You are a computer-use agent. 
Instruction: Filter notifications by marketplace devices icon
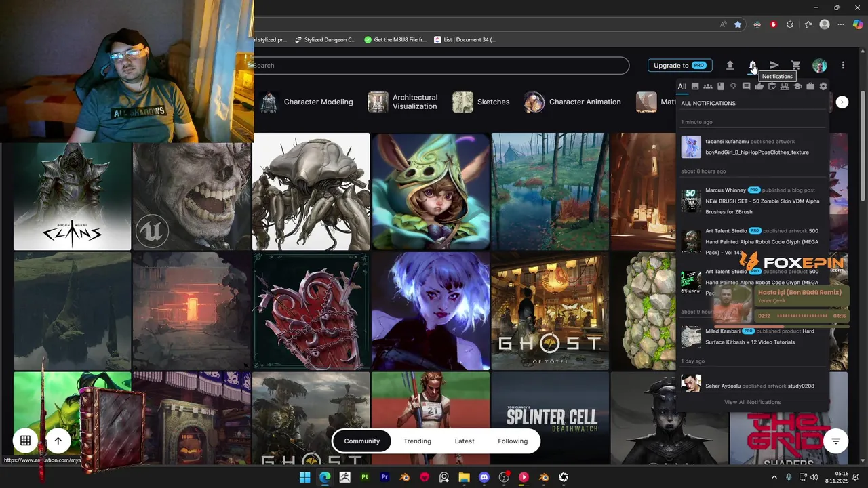click(x=785, y=87)
